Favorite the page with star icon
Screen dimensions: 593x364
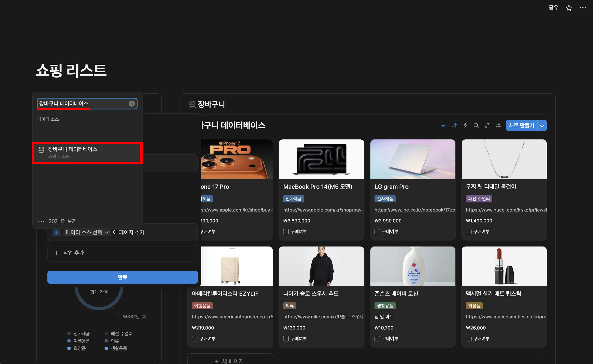coord(569,8)
